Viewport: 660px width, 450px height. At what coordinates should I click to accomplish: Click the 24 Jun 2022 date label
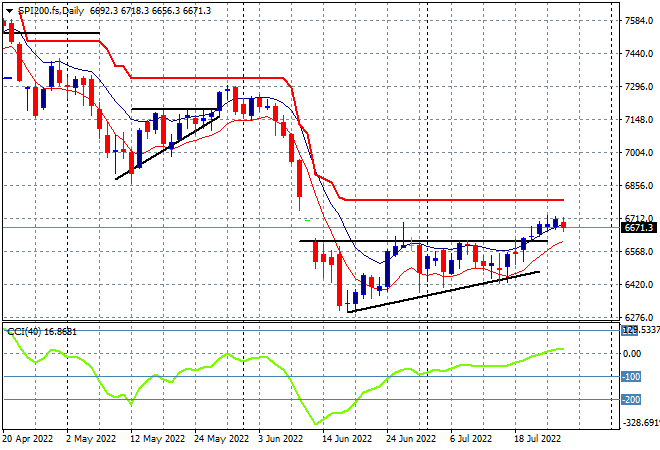(x=411, y=439)
